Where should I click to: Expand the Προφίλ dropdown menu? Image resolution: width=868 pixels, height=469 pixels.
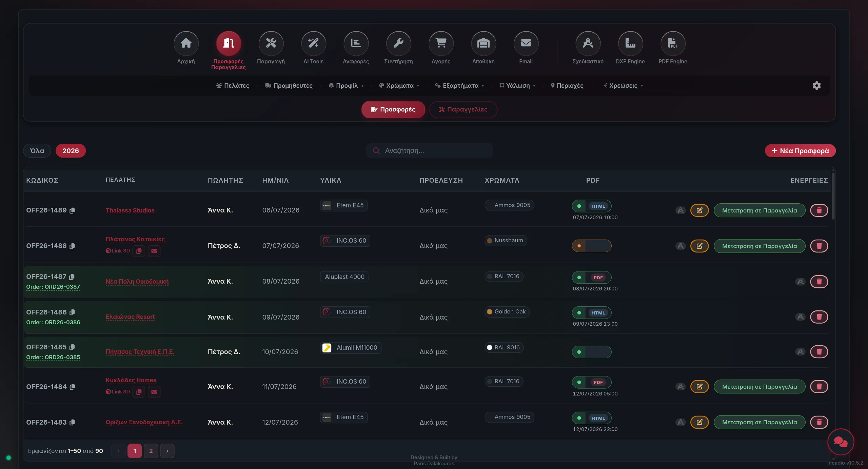[x=346, y=85]
